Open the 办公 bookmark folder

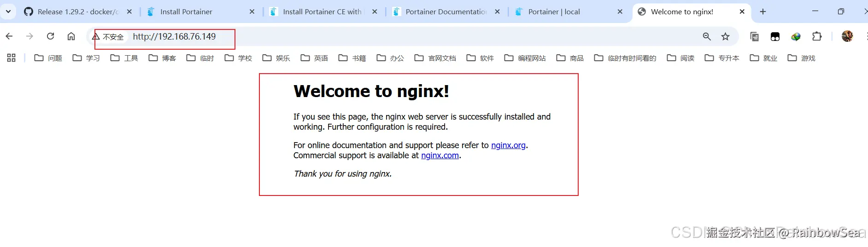[x=390, y=58]
